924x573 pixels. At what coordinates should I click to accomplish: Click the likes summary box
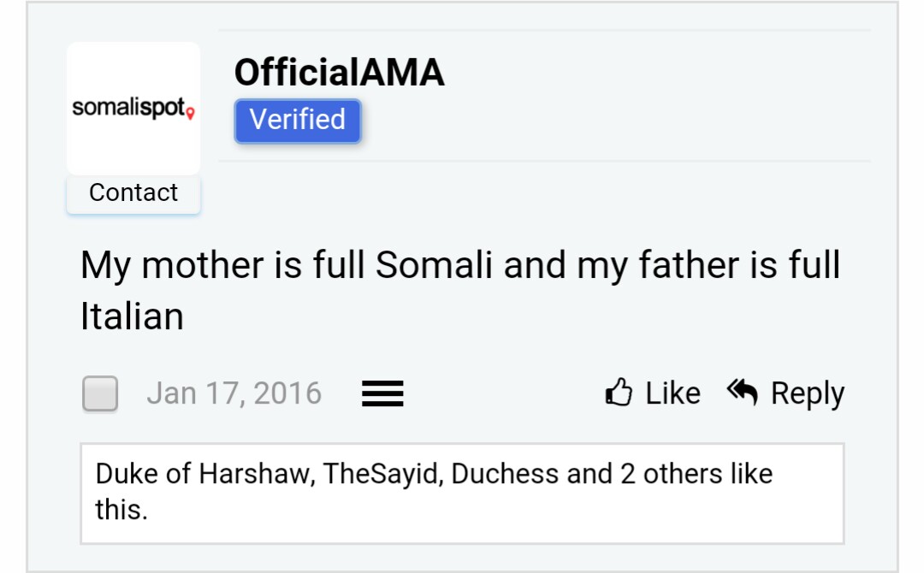pos(462,493)
